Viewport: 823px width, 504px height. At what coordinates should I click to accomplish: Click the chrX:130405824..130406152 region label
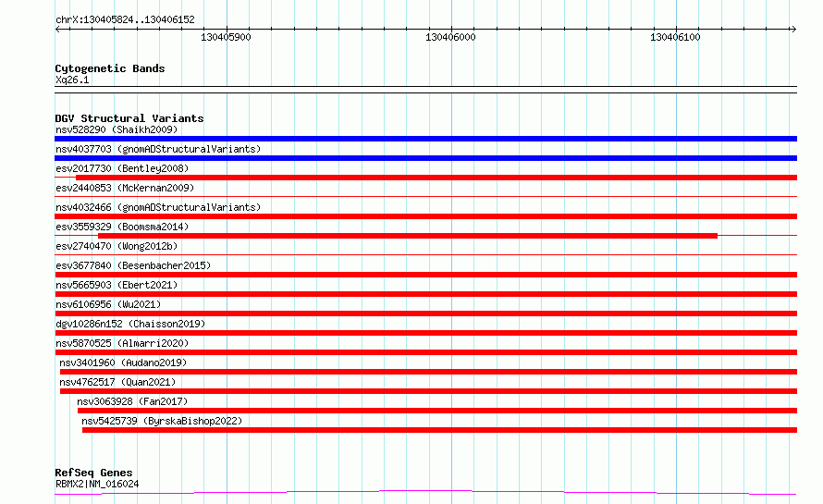[125, 19]
